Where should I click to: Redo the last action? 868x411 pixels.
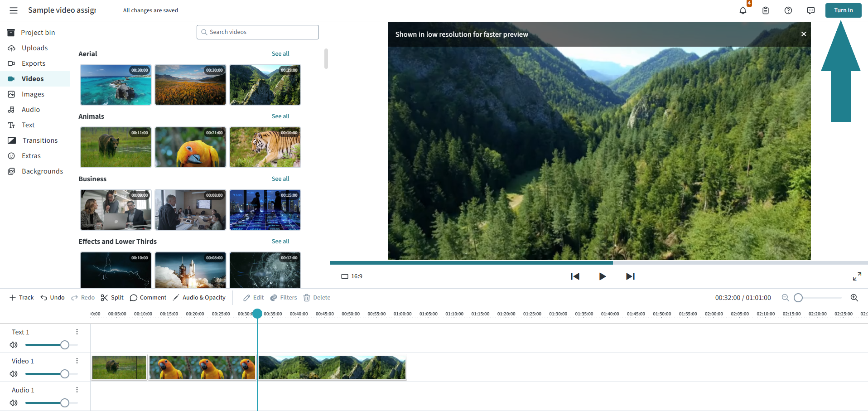[x=83, y=298]
